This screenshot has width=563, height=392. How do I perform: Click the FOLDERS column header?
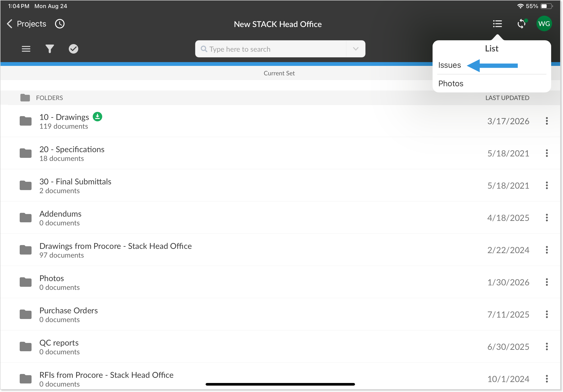pos(49,98)
